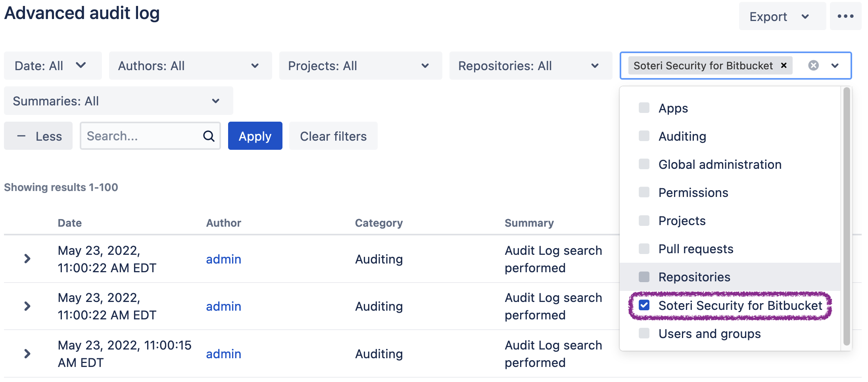This screenshot has height=382, width=868.
Task: Remove the Soteri Security for Bitbucket tag
Action: tap(784, 65)
